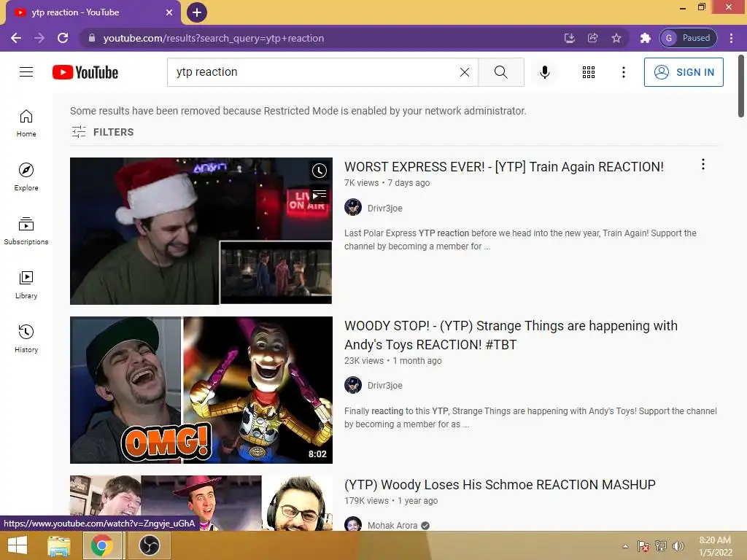Open the volume speaker tray icon
This screenshot has width=747, height=560.
coord(678,546)
